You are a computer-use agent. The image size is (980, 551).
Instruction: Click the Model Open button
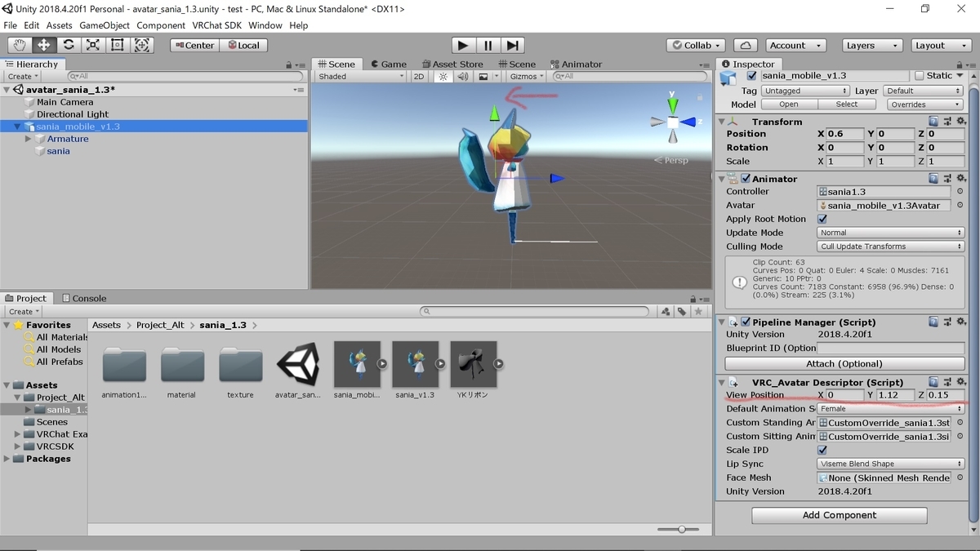(788, 104)
